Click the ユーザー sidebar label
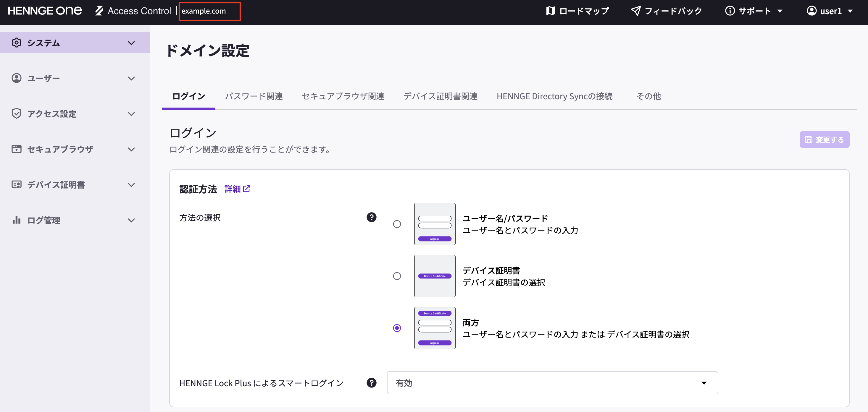 pos(44,78)
